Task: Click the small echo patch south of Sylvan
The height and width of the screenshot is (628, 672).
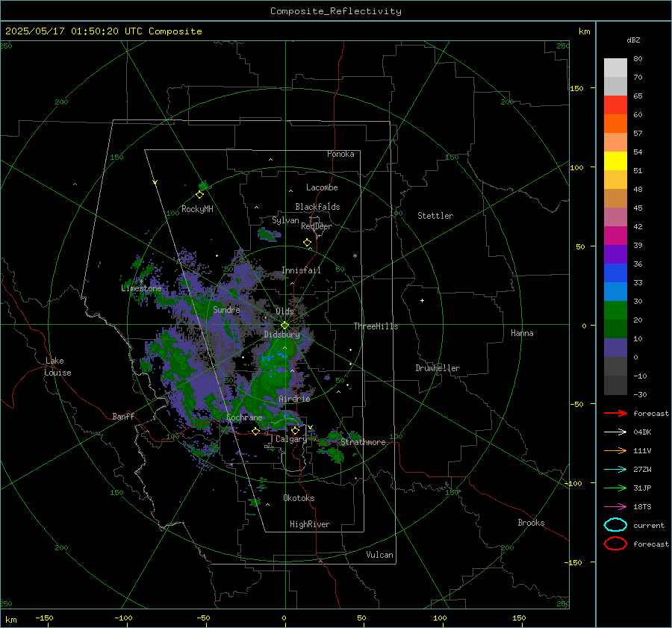Action: pyautogui.click(x=269, y=234)
